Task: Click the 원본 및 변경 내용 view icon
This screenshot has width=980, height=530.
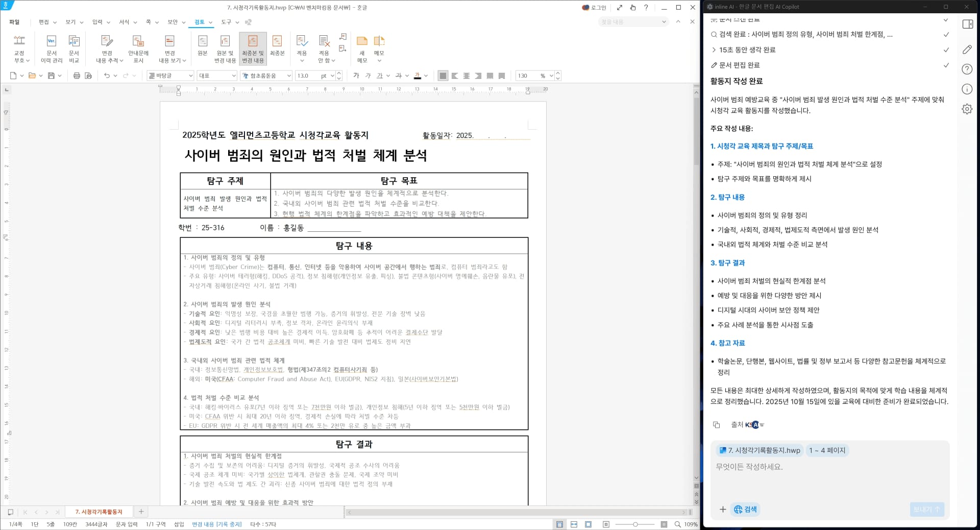Action: (x=225, y=49)
